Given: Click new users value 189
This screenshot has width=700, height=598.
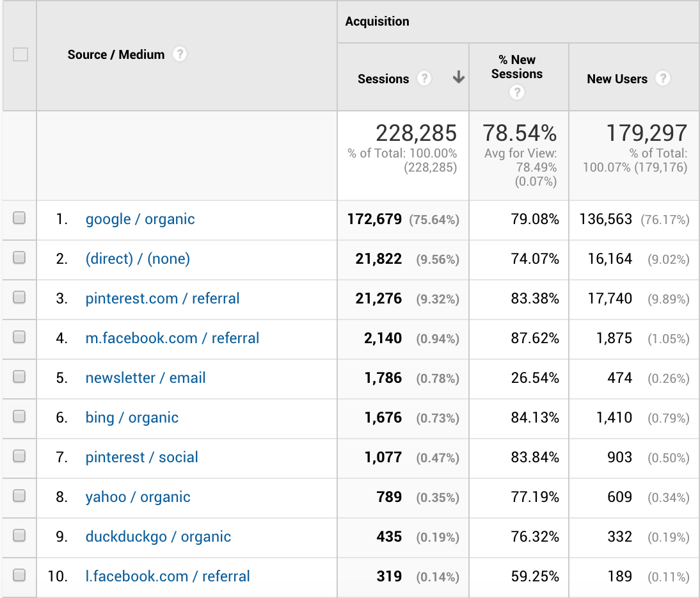Looking at the screenshot, I should click(x=619, y=576).
